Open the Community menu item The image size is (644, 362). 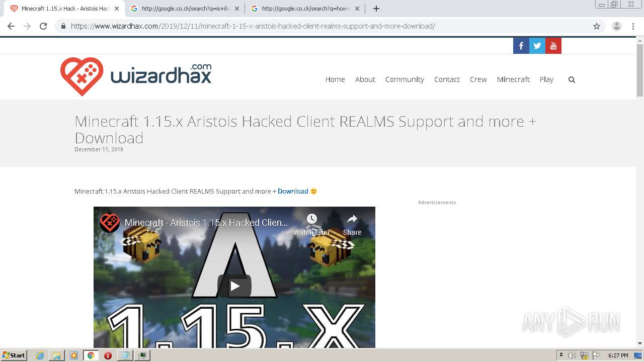click(405, 79)
